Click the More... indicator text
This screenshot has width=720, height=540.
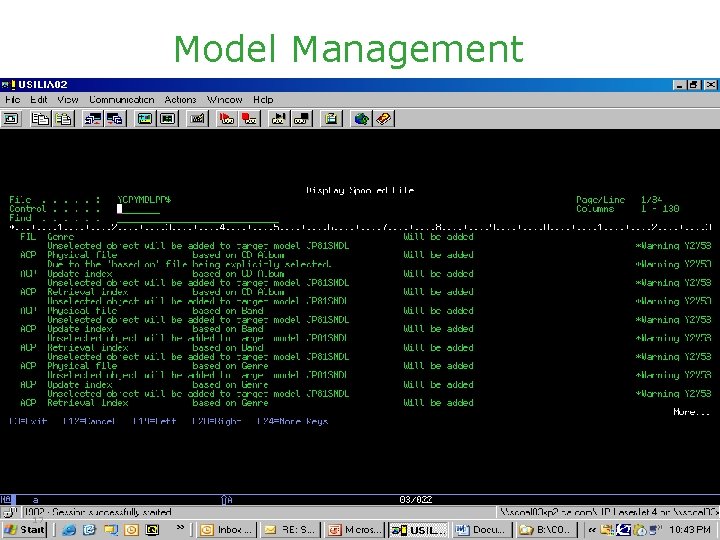[692, 412]
